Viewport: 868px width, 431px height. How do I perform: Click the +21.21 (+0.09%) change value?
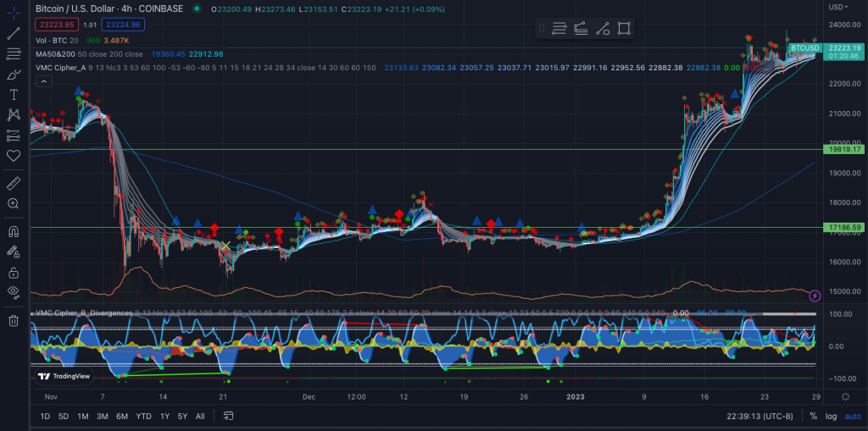(x=415, y=9)
